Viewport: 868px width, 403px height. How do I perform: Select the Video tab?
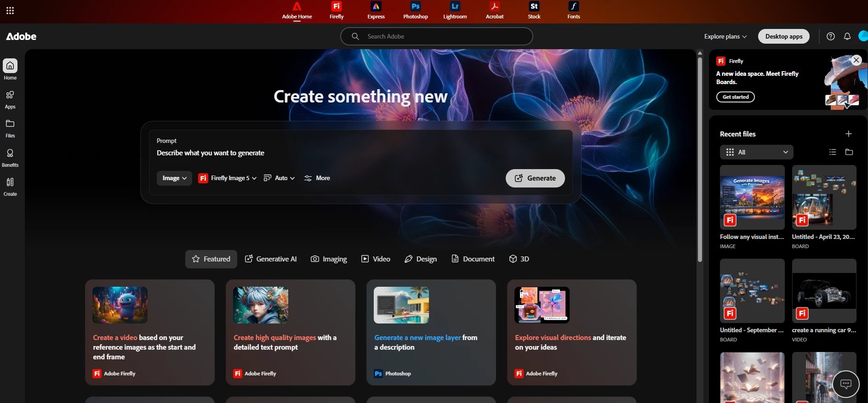coord(376,259)
